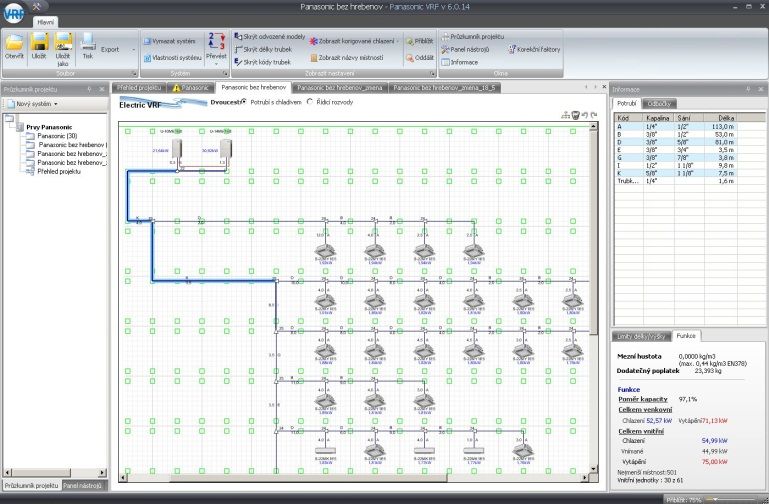This screenshot has height=504, width=769.
Task: Open Panasonic bez hrebenov_zmena tab
Action: (x=339, y=88)
